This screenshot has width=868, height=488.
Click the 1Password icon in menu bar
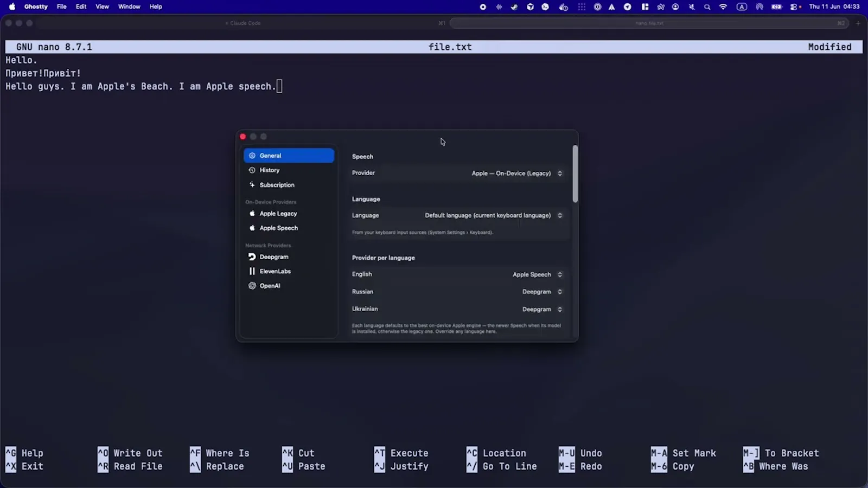tap(597, 7)
